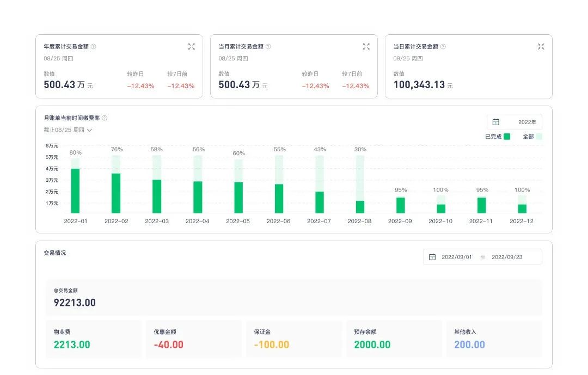Open help tooltip beside 当日累计交易金额
Image resolution: width=588 pixels, height=375 pixels.
(443, 47)
